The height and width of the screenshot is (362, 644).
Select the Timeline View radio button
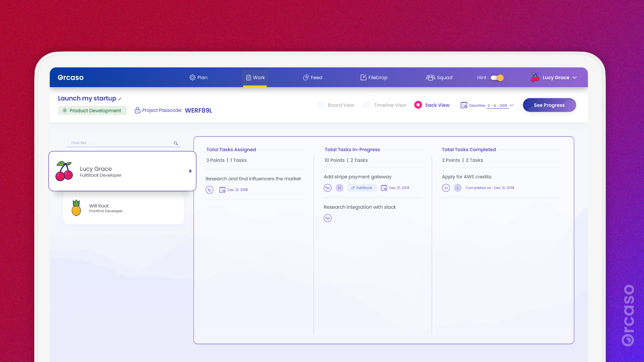pyautogui.click(x=367, y=105)
